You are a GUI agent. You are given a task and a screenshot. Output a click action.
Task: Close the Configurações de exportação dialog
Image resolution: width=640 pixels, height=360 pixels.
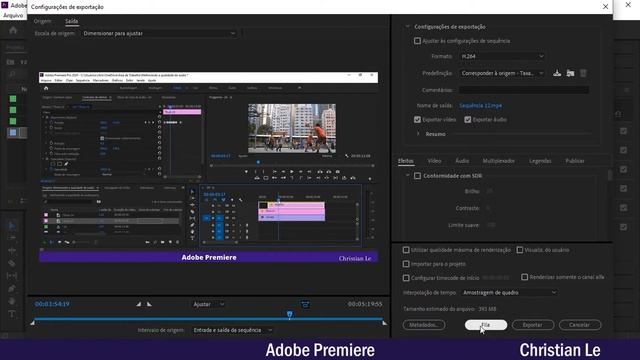pyautogui.click(x=605, y=7)
